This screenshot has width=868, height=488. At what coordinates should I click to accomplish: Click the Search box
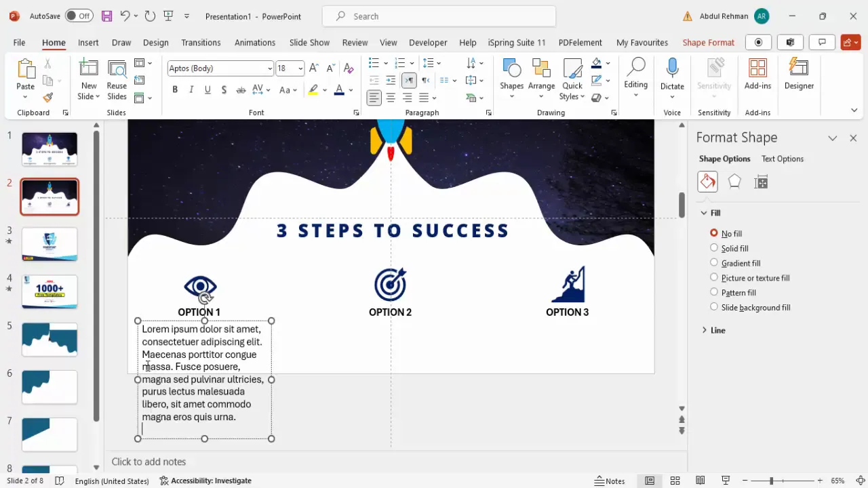(x=439, y=16)
